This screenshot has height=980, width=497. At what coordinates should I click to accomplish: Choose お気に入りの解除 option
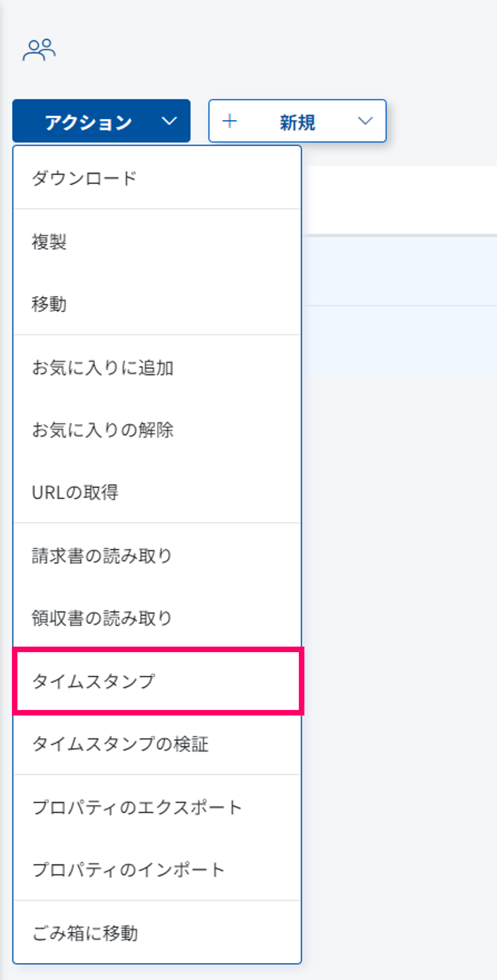pos(103,430)
